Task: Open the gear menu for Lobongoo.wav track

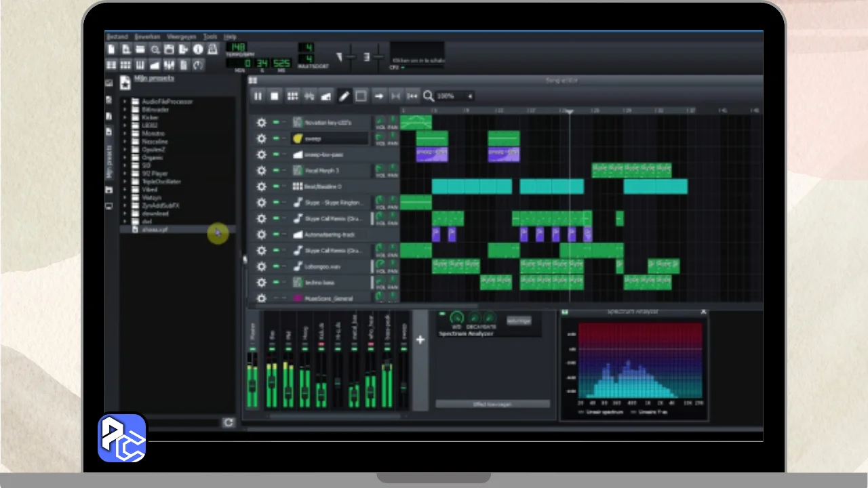Action: (x=261, y=267)
